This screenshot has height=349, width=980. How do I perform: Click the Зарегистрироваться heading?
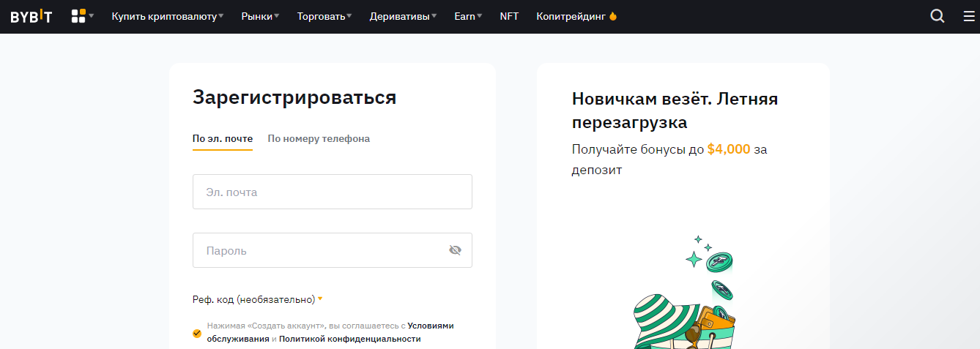294,97
